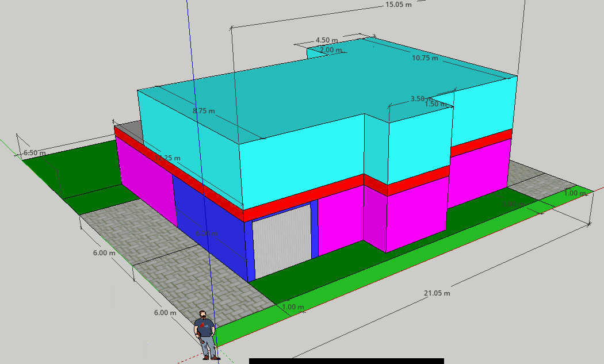Select the 1.50 m dimension text
Screen dimensions: 604x364
[x=435, y=104]
